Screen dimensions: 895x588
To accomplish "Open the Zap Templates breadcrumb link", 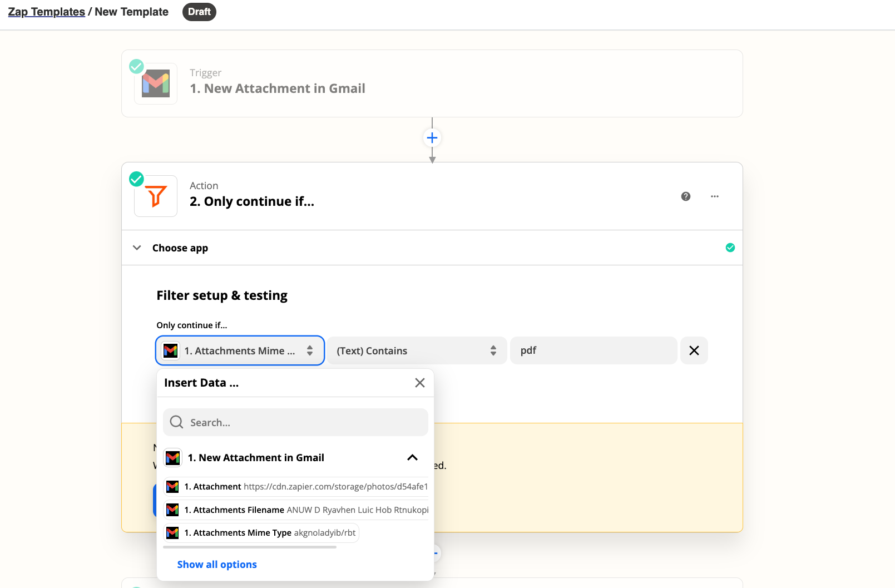I will click(46, 12).
